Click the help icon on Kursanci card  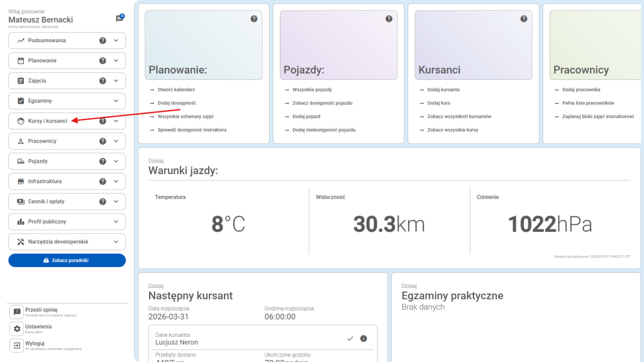[524, 19]
